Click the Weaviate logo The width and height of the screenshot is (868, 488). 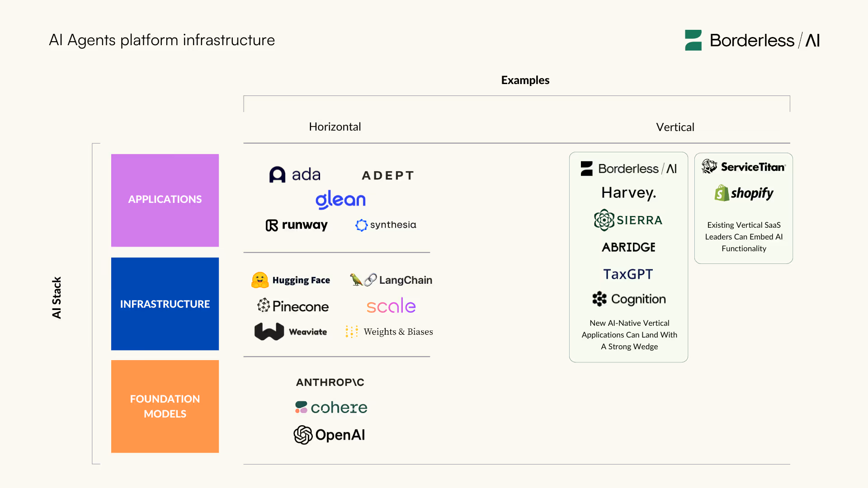291,332
